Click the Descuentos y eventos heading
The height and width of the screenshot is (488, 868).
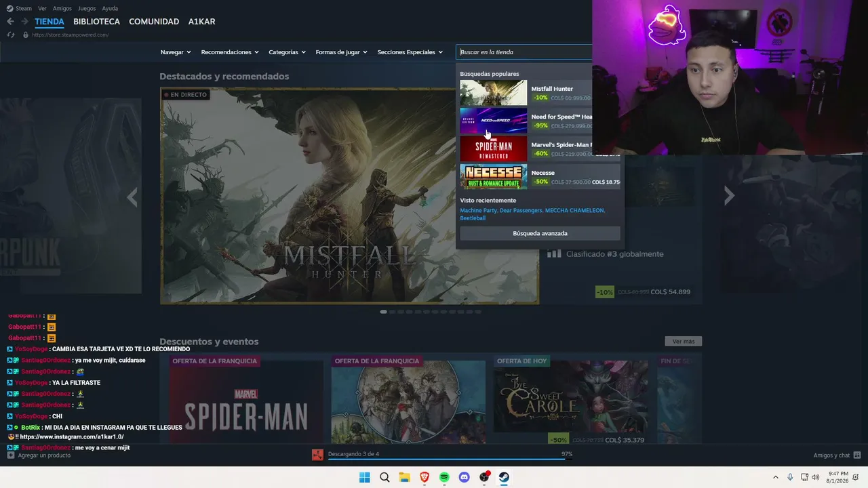tap(209, 342)
